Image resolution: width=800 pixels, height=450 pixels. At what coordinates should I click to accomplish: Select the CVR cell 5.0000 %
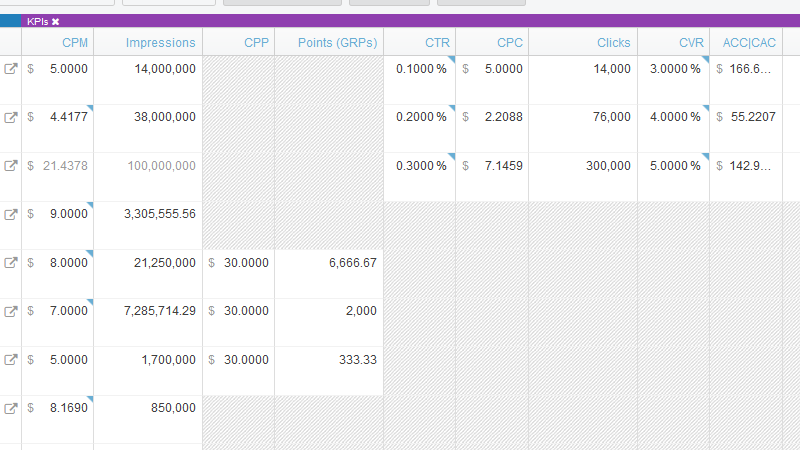pyautogui.click(x=673, y=177)
